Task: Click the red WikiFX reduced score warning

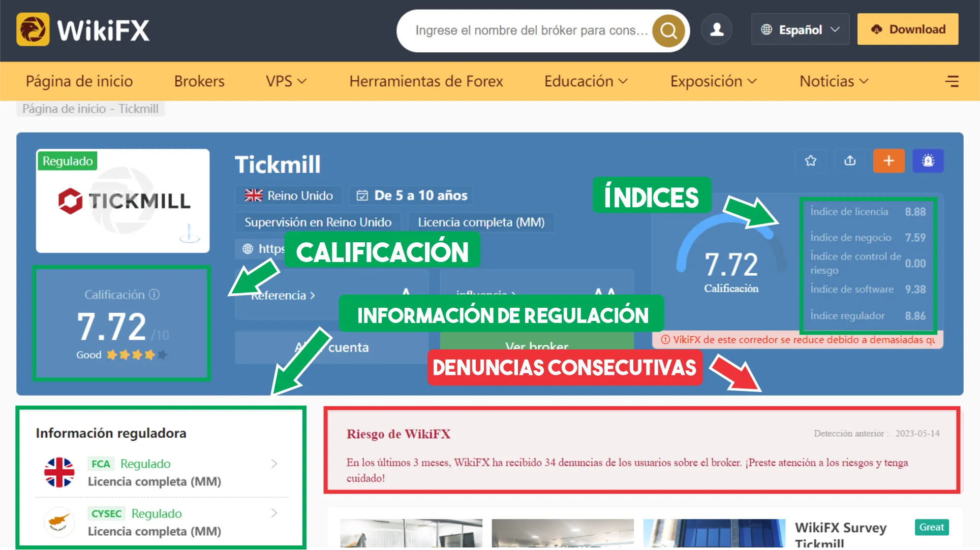Action: pyautogui.click(x=798, y=340)
